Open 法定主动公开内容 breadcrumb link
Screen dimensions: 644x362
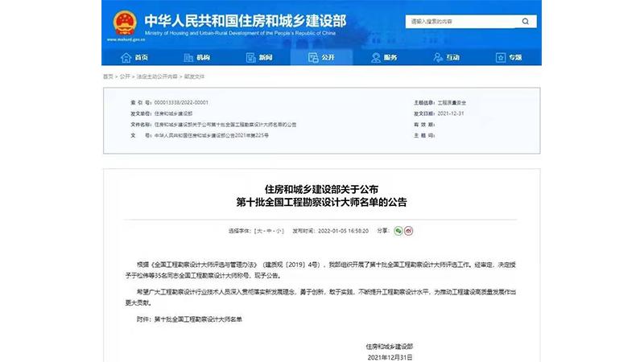coord(157,76)
